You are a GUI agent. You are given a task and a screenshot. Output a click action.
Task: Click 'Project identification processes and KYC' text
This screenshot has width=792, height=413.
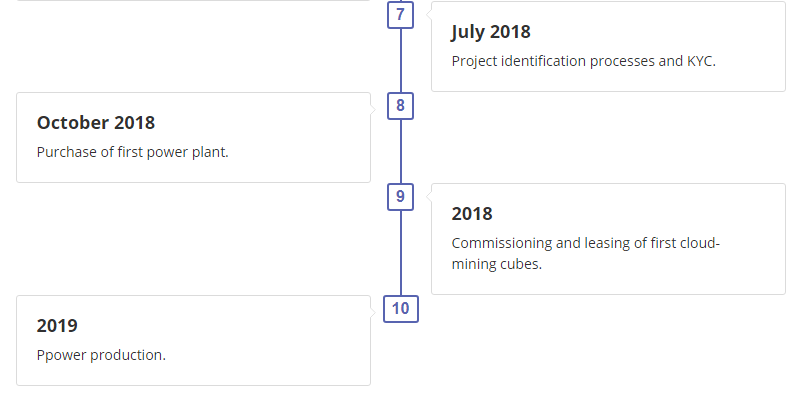tap(583, 61)
